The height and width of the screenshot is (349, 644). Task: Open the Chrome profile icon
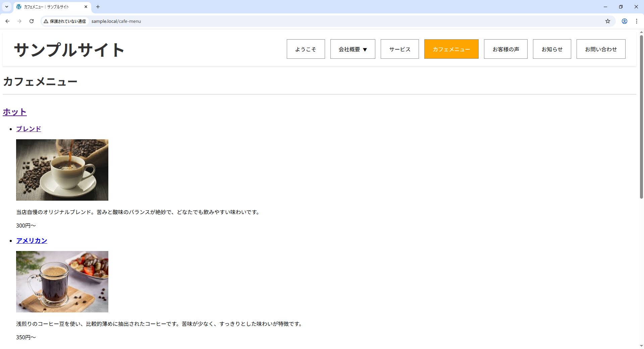coord(625,21)
